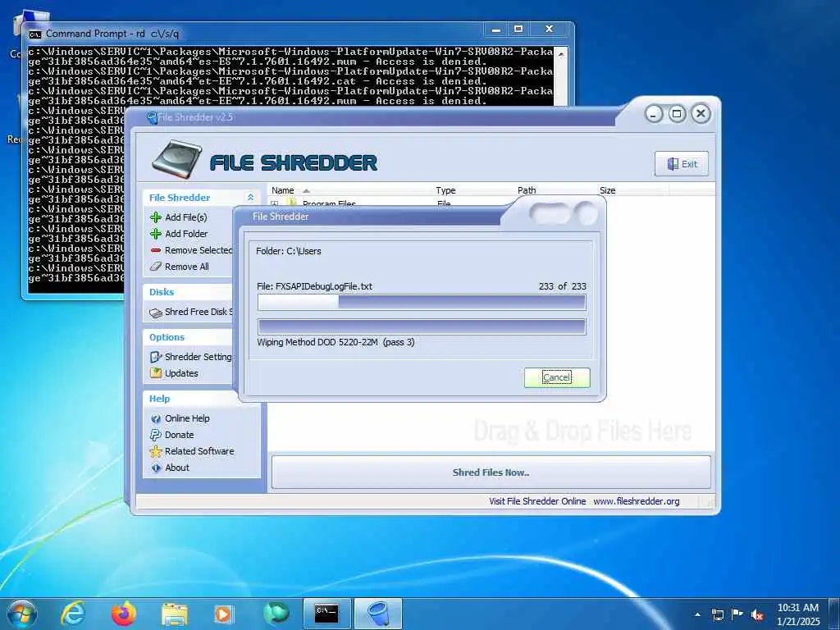Viewport: 840px width, 630px height.
Task: Open Windows Explorer folder taskbar icon
Action: [175, 614]
